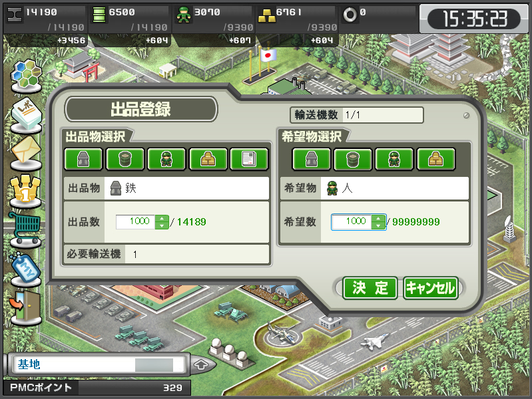Click the キャンセル cancel button
Screen dimensions: 532x399
click(431, 288)
